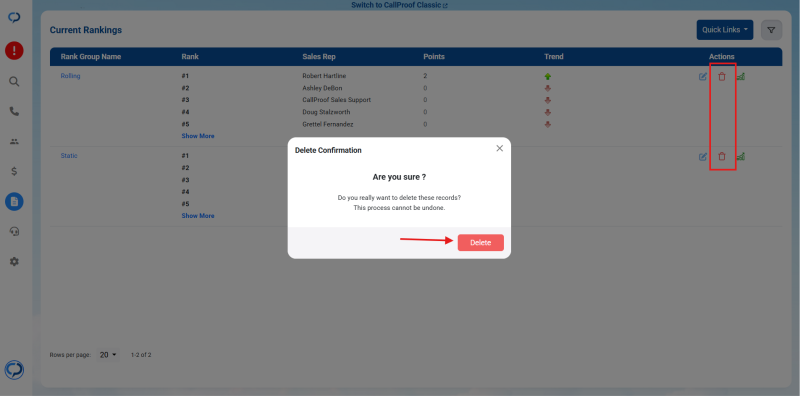
Task: Edit the Rolling rank group
Action: pyautogui.click(x=703, y=77)
